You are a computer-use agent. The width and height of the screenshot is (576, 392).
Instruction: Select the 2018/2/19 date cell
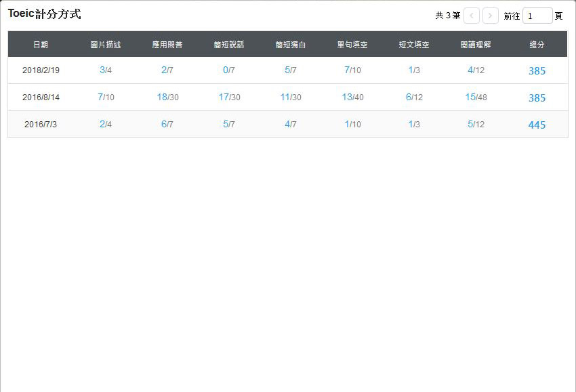tap(41, 70)
